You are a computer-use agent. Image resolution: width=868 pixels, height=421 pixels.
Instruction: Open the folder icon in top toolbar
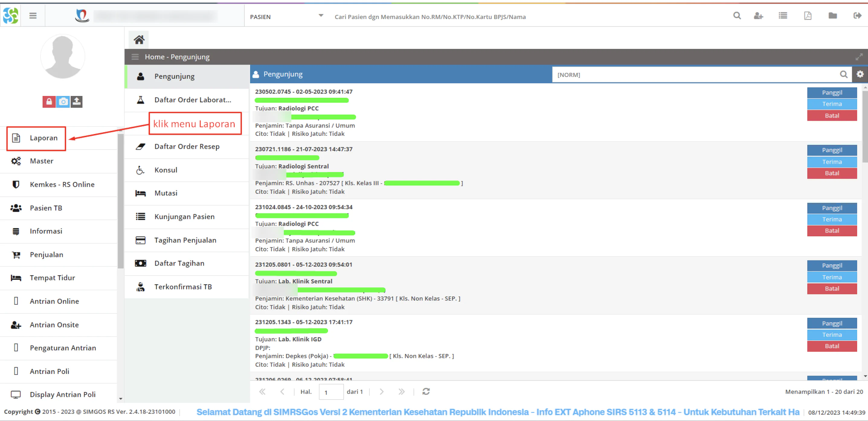point(833,15)
